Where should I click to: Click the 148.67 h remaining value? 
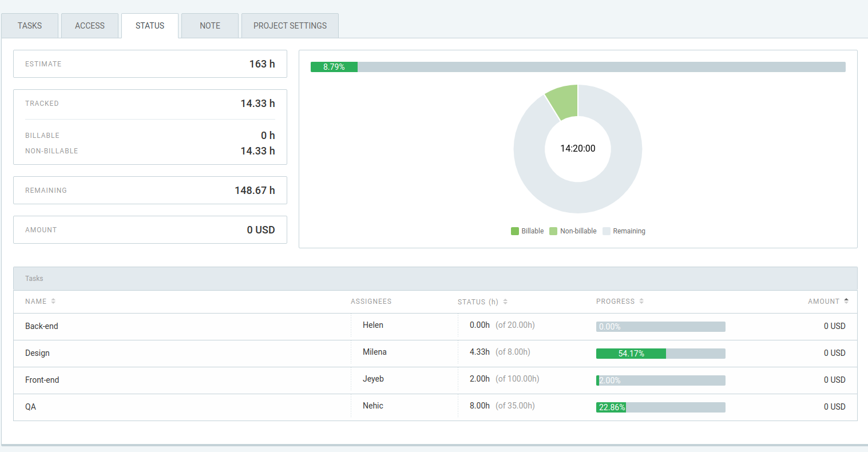coord(255,191)
